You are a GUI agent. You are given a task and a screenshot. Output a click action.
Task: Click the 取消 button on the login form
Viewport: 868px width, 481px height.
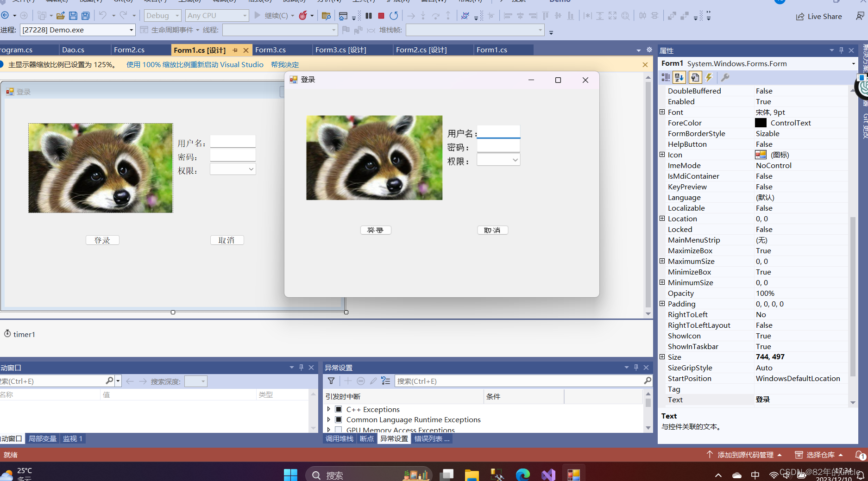pyautogui.click(x=492, y=230)
